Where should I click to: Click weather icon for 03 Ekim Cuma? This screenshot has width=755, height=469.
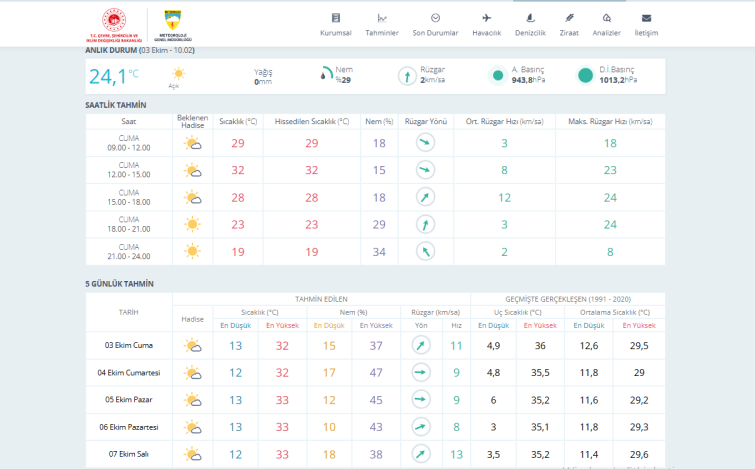(192, 346)
